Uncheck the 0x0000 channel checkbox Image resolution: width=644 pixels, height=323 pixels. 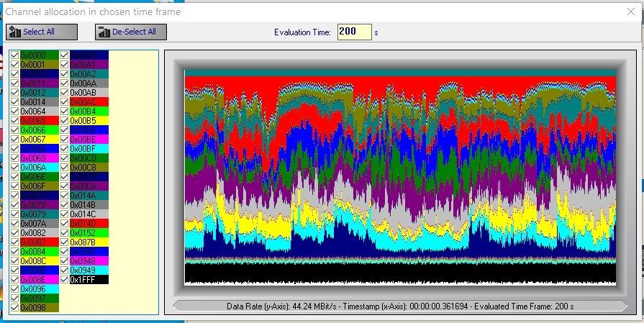coord(15,55)
